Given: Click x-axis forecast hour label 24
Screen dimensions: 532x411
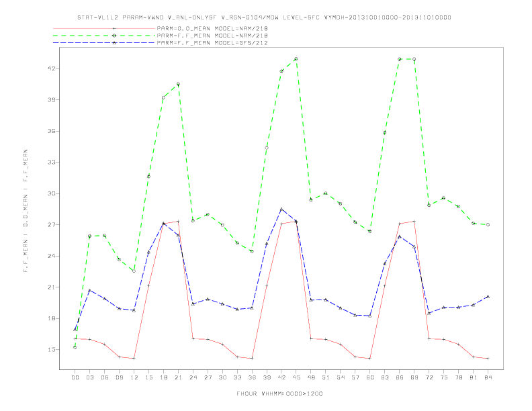Looking at the screenshot, I should pyautogui.click(x=193, y=377).
